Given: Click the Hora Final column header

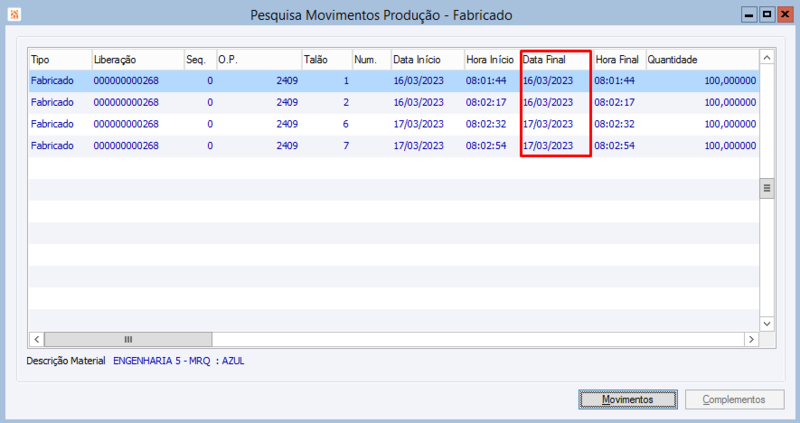Looking at the screenshot, I should tap(619, 60).
